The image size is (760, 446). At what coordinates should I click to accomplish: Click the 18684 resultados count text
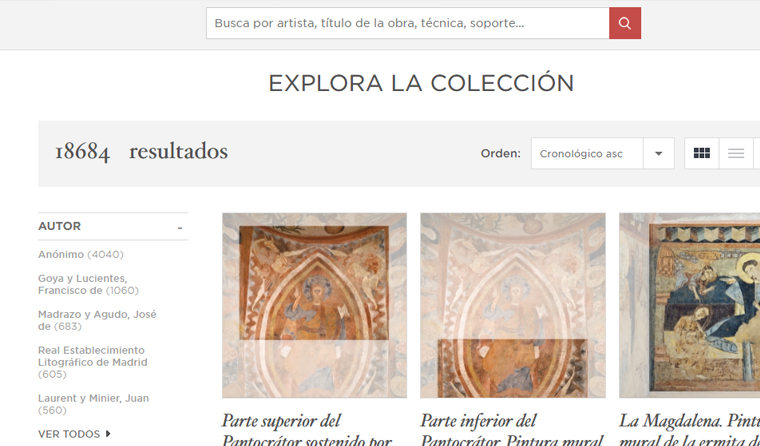[x=141, y=152]
